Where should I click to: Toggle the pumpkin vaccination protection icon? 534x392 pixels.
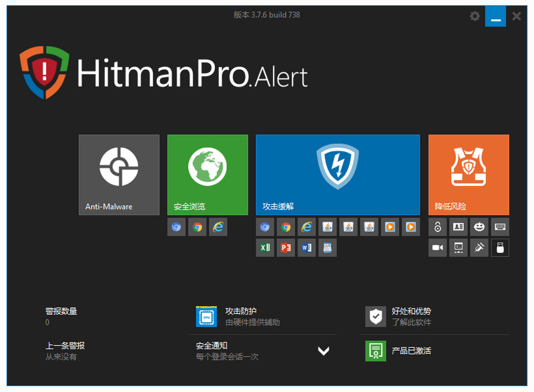(479, 227)
